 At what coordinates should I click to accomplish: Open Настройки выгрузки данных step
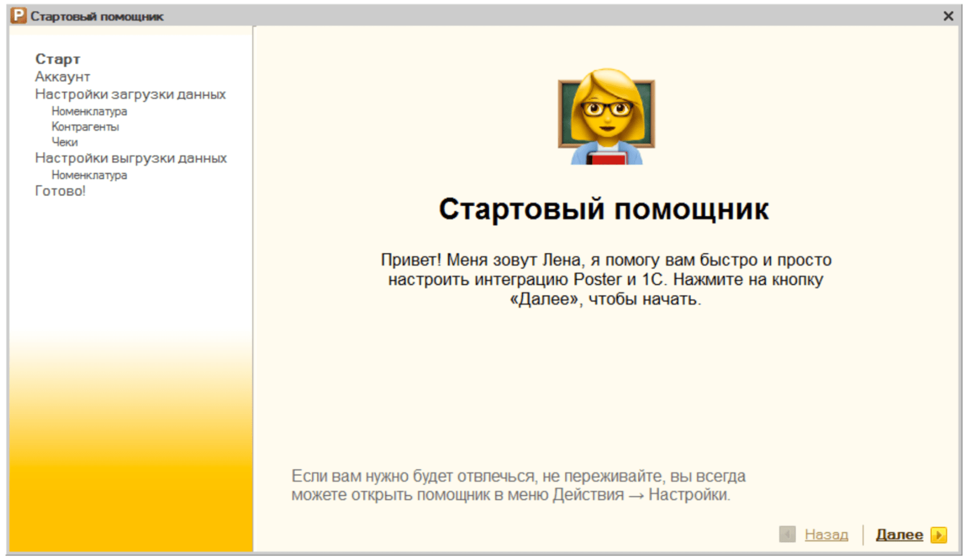pos(131,158)
